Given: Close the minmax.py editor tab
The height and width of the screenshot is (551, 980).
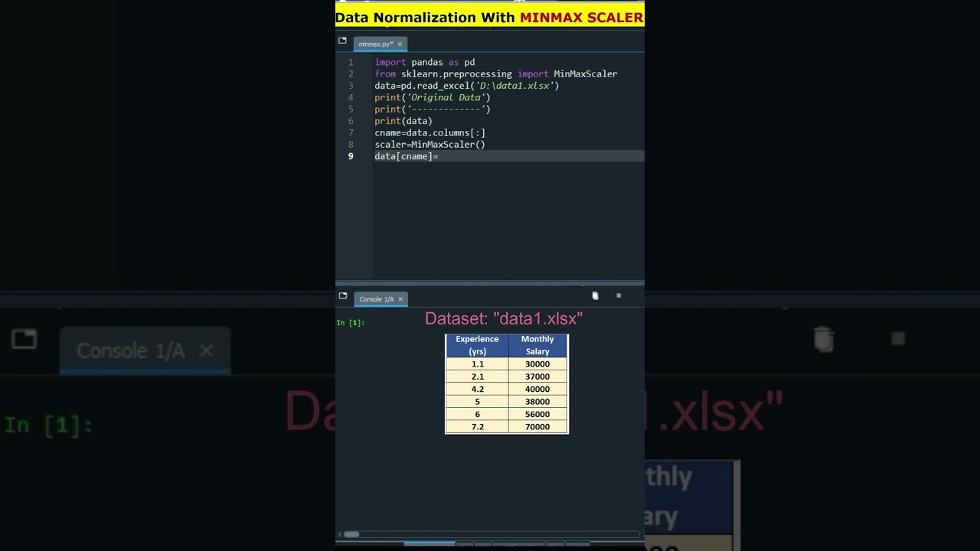Looking at the screenshot, I should [x=400, y=44].
